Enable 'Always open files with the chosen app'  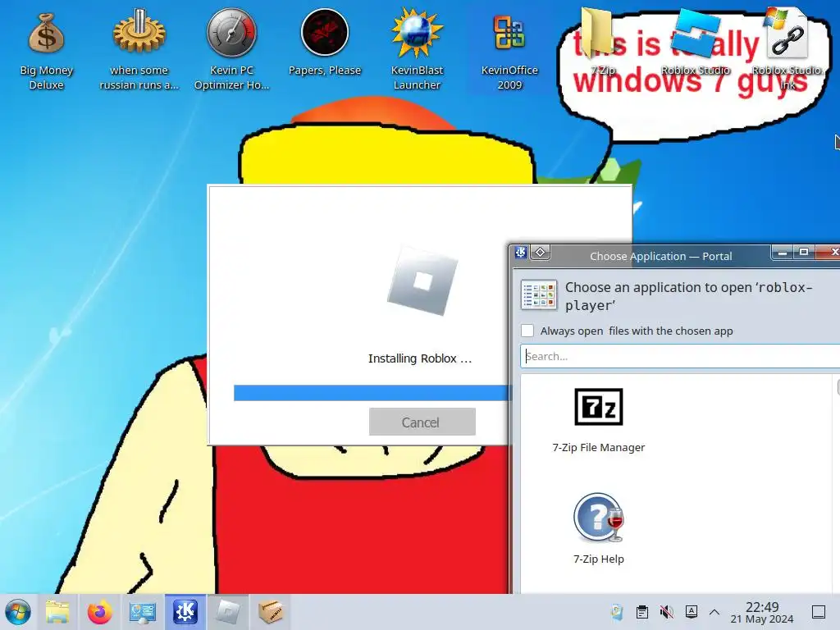pyautogui.click(x=527, y=331)
